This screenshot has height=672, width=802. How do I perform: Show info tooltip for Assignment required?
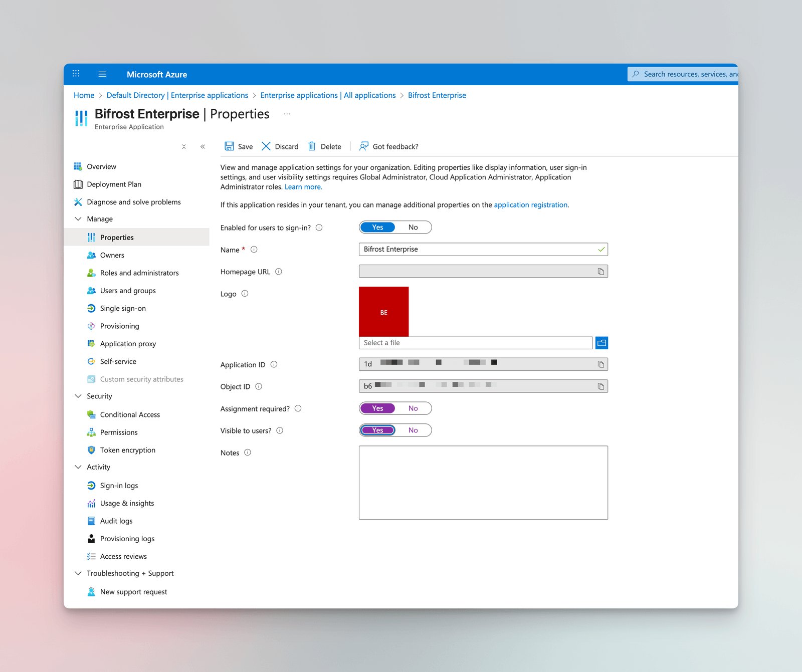[x=298, y=408]
